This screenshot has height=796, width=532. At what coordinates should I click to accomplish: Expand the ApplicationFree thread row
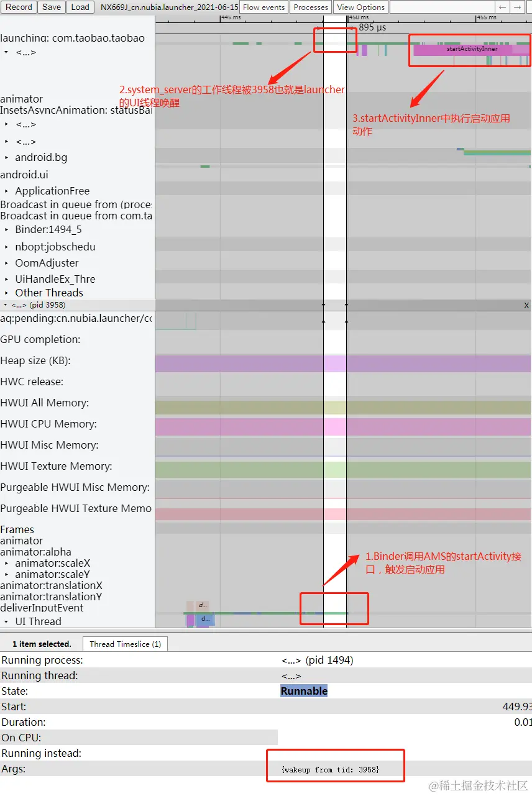[x=6, y=191]
